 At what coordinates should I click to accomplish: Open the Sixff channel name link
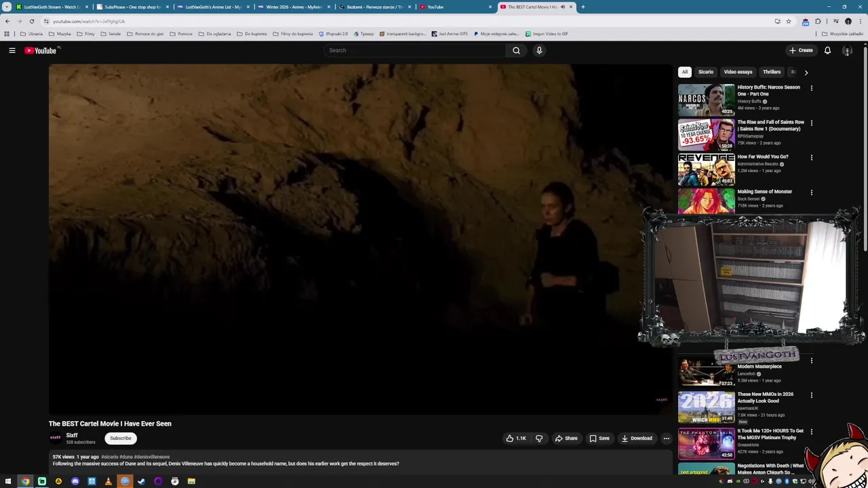[72, 435]
